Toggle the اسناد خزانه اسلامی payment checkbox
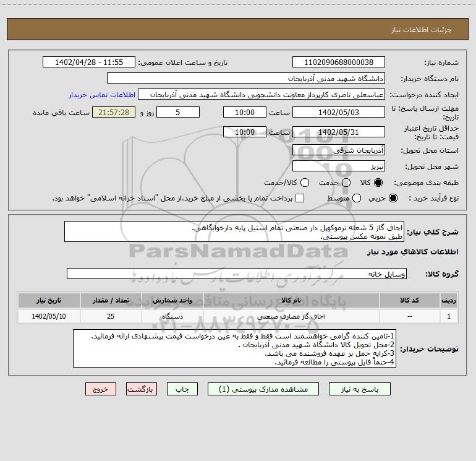476x461 pixels. coord(300,198)
